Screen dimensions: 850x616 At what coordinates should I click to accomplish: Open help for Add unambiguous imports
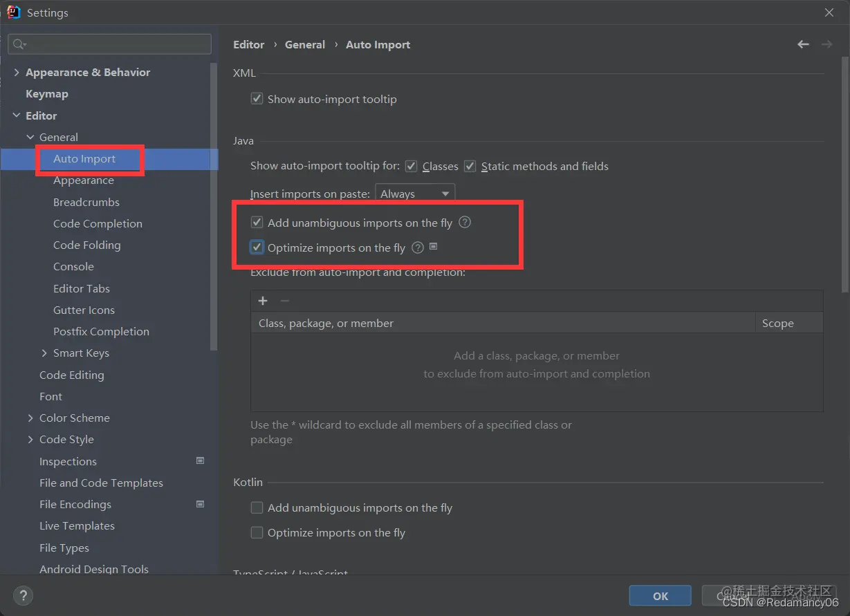tap(465, 223)
